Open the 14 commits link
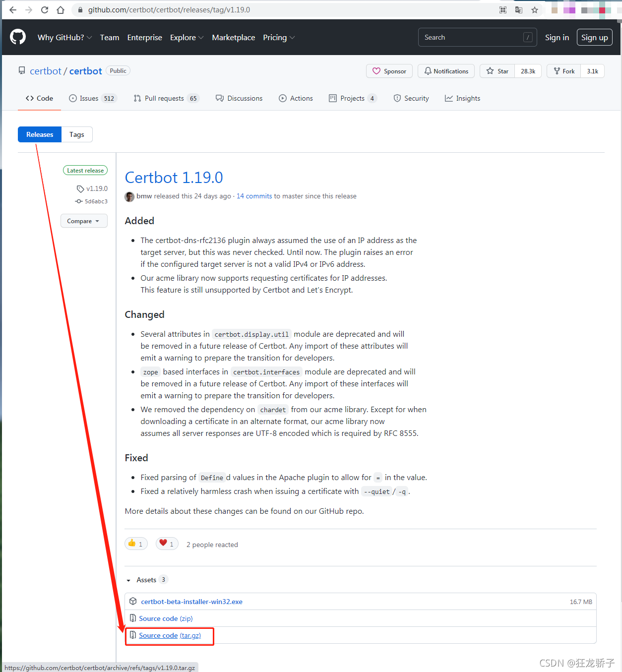This screenshot has width=622, height=672. 254,196
